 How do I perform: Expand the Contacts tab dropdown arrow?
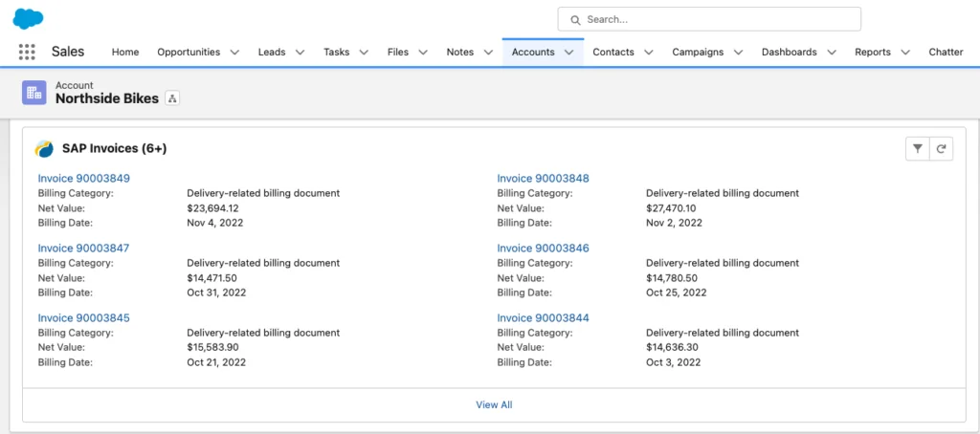pos(649,53)
